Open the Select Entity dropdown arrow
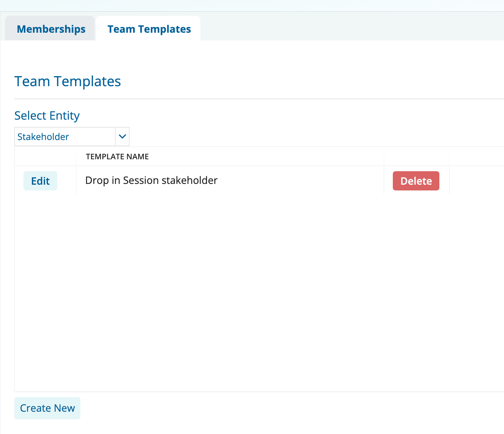 pos(122,137)
